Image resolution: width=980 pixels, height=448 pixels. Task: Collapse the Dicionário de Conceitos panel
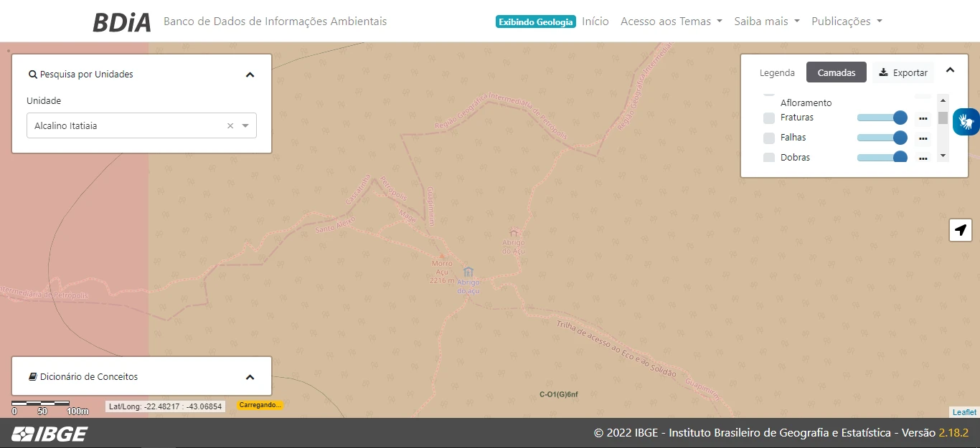pos(250,377)
